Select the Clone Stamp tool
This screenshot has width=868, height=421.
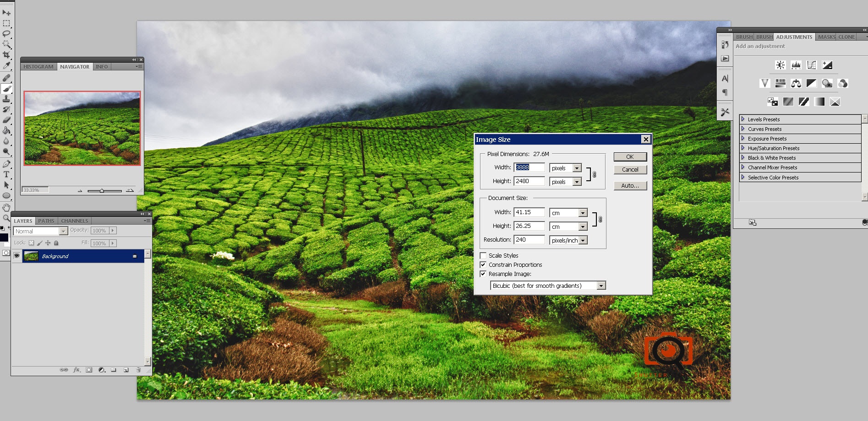6,99
